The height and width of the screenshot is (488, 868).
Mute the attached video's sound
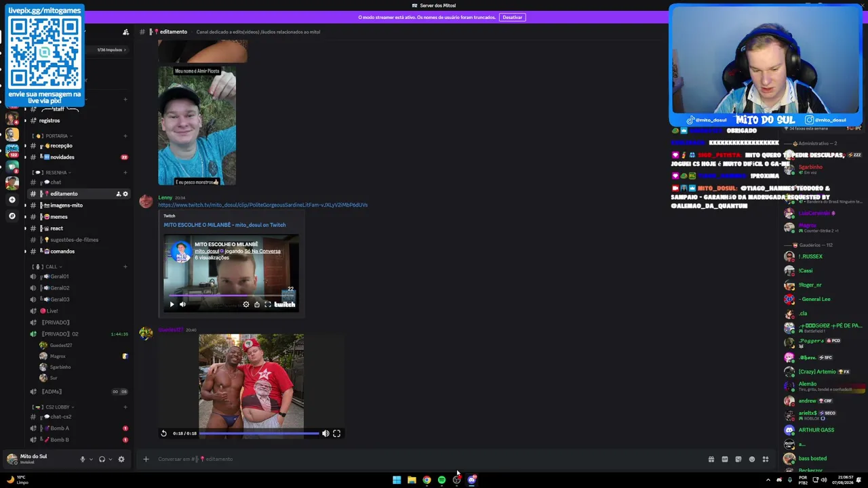325,434
